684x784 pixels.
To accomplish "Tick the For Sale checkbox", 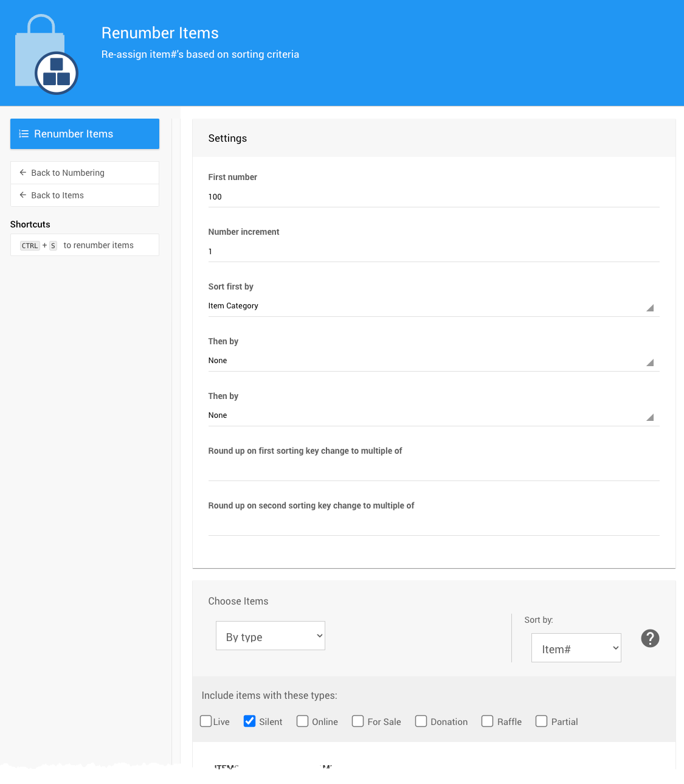I will (358, 721).
